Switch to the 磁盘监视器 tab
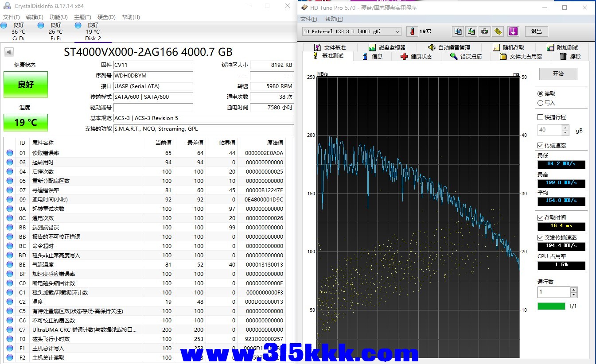Viewport: 596px width, 364px height. pos(387,47)
